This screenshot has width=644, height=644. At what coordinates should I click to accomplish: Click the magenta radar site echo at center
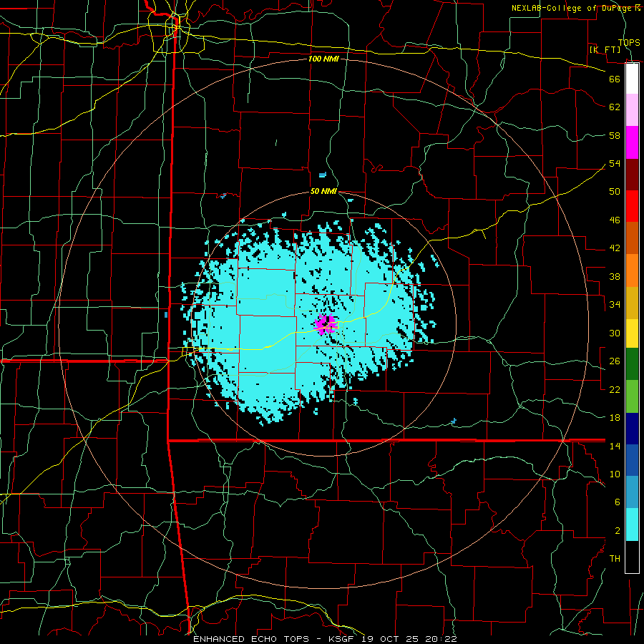tap(326, 324)
